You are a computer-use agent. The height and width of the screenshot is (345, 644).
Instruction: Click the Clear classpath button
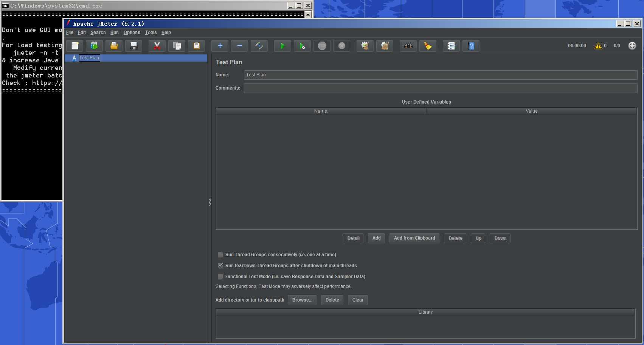pyautogui.click(x=358, y=300)
